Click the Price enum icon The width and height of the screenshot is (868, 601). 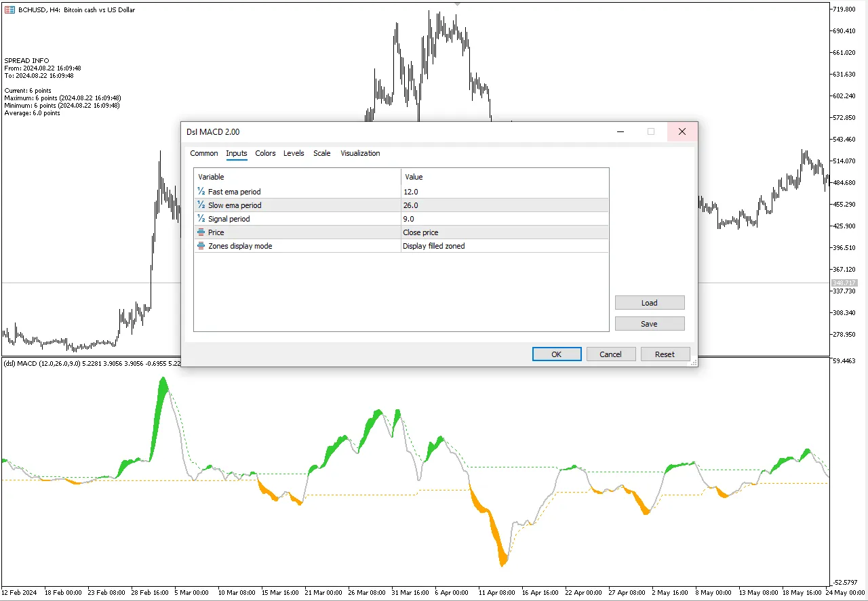[201, 232]
